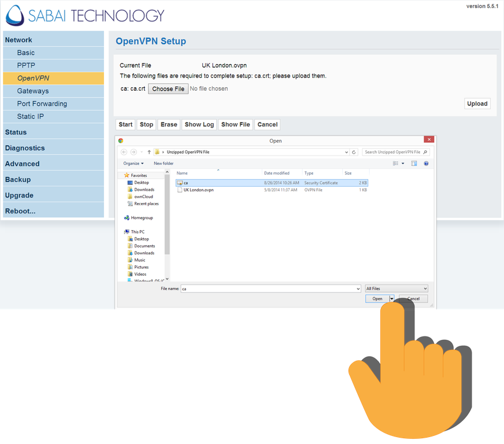Open Static IP page
Screen dimensions: 504x444
click(x=53, y=116)
